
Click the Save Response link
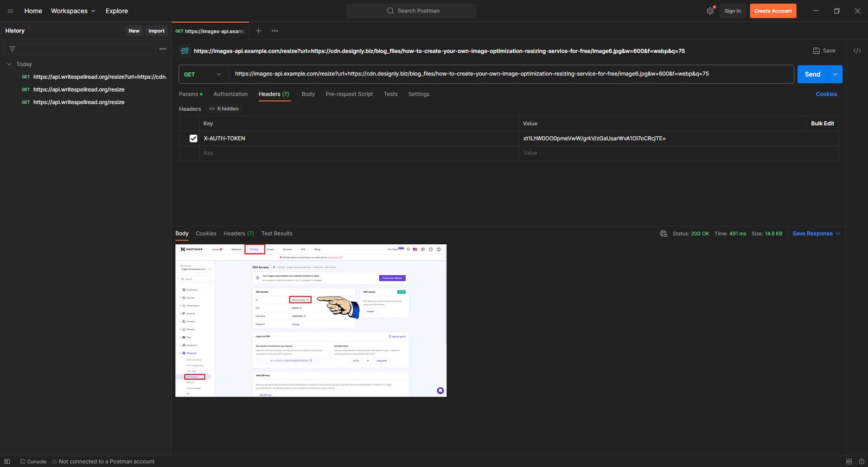coord(812,233)
